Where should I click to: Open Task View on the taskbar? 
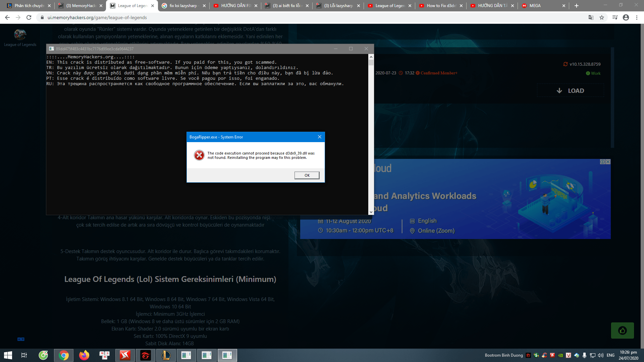24,355
